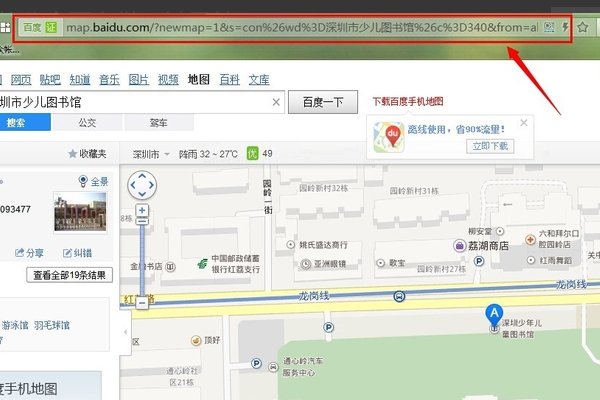This screenshot has width=600, height=400.
Task: Click the blue A location marker
Action: [x=494, y=315]
